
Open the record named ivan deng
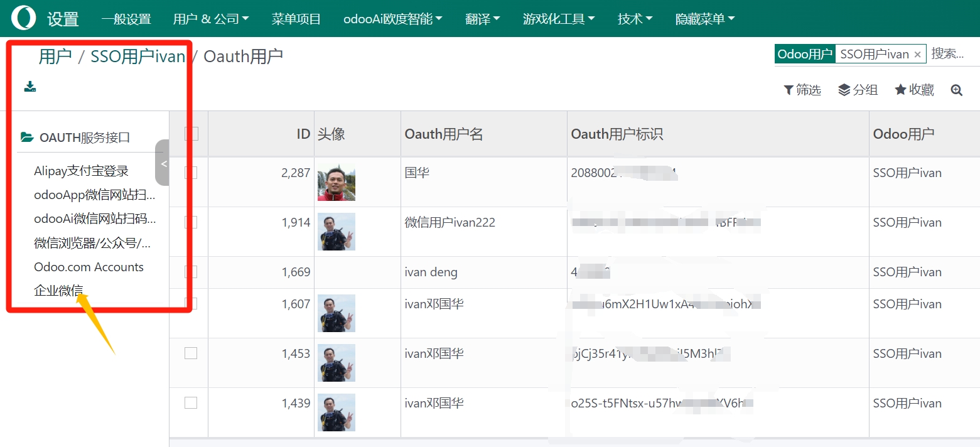point(431,272)
